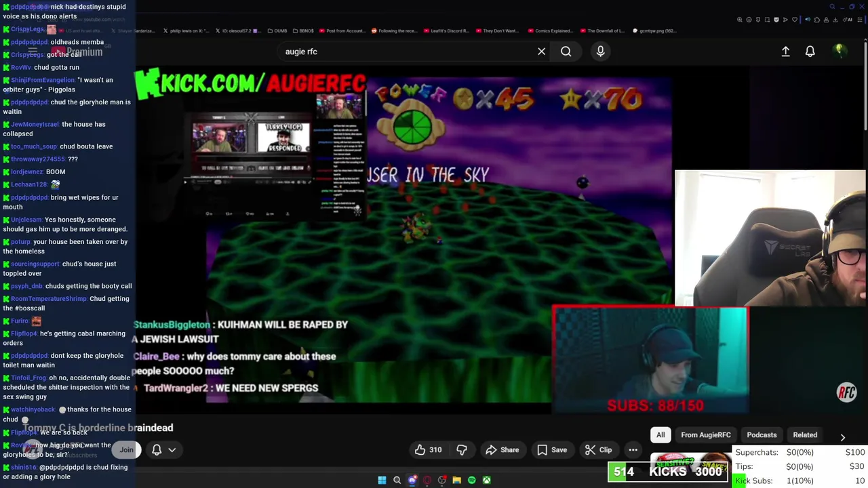This screenshot has height=488, width=868.
Task: Open the three-dot more actions menu
Action: pos(633,449)
